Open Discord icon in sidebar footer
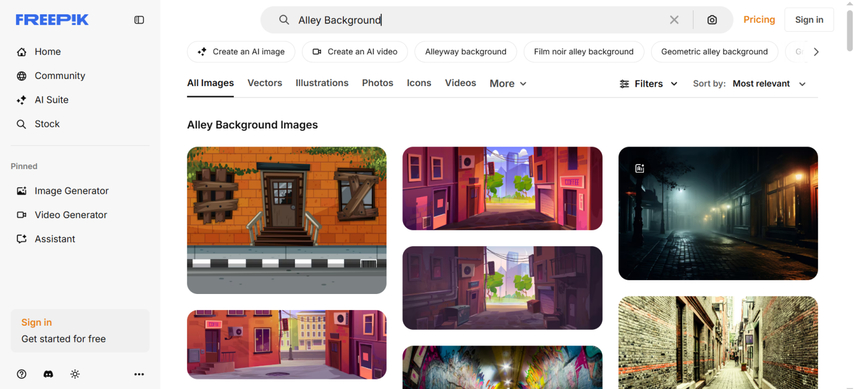 pyautogui.click(x=48, y=374)
